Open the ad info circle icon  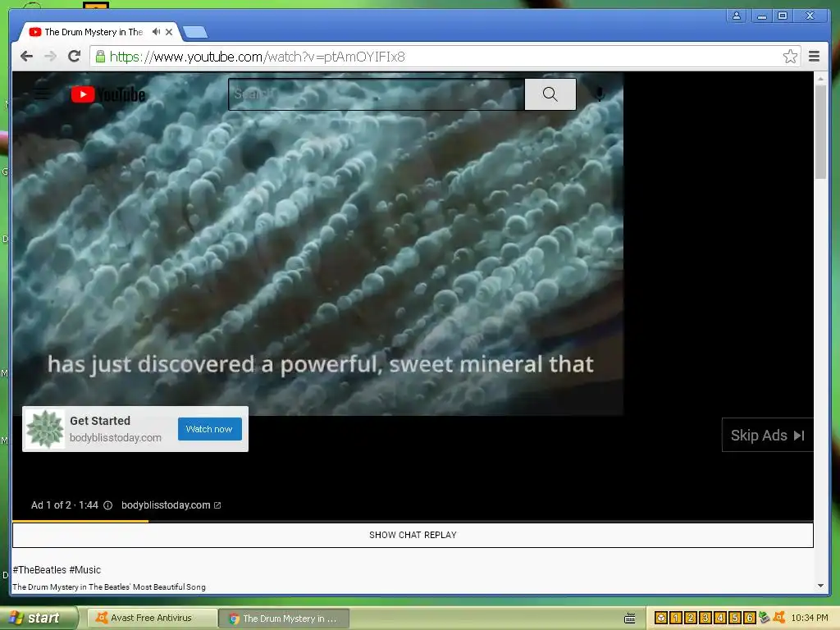click(x=107, y=505)
